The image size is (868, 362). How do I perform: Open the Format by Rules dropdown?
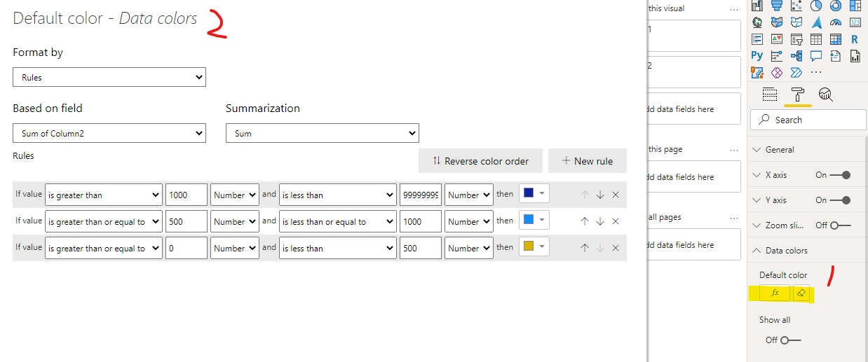[109, 77]
